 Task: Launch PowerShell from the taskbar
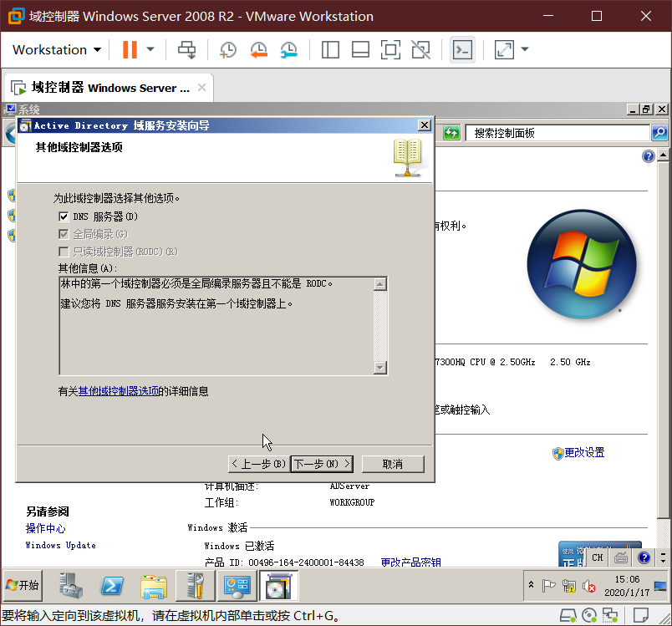(112, 586)
